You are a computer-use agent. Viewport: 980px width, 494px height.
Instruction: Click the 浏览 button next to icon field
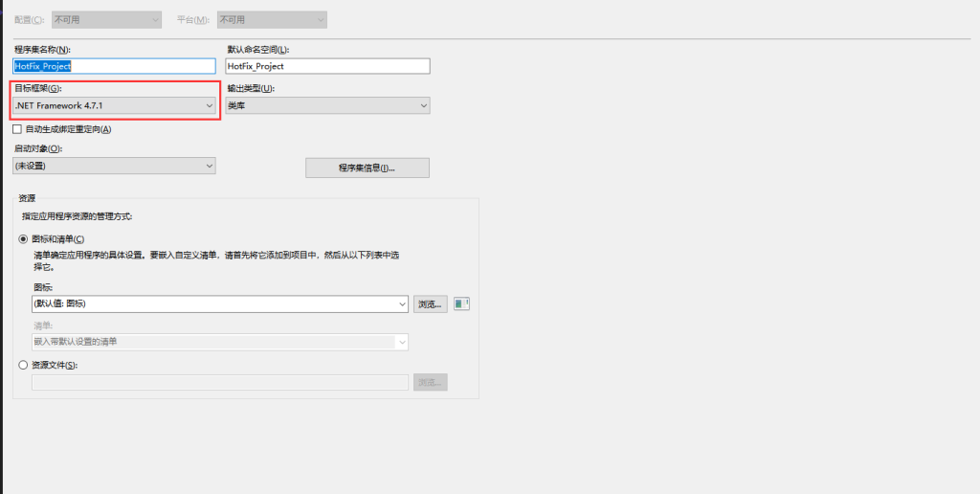(431, 304)
